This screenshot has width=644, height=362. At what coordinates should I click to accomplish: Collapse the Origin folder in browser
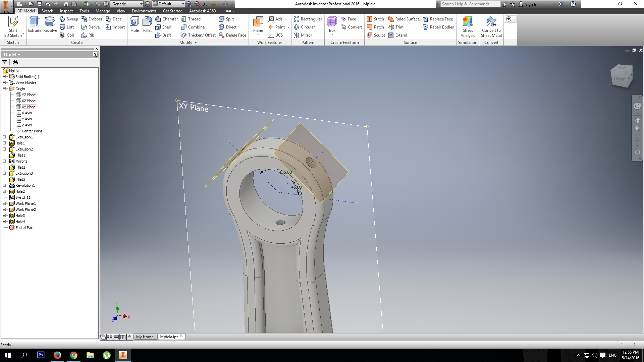(5, 89)
